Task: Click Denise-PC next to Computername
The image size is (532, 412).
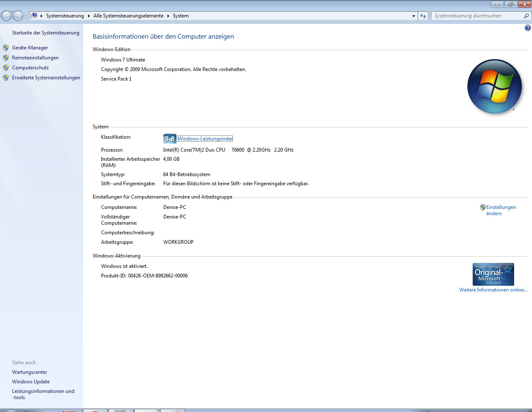Action: (x=175, y=207)
